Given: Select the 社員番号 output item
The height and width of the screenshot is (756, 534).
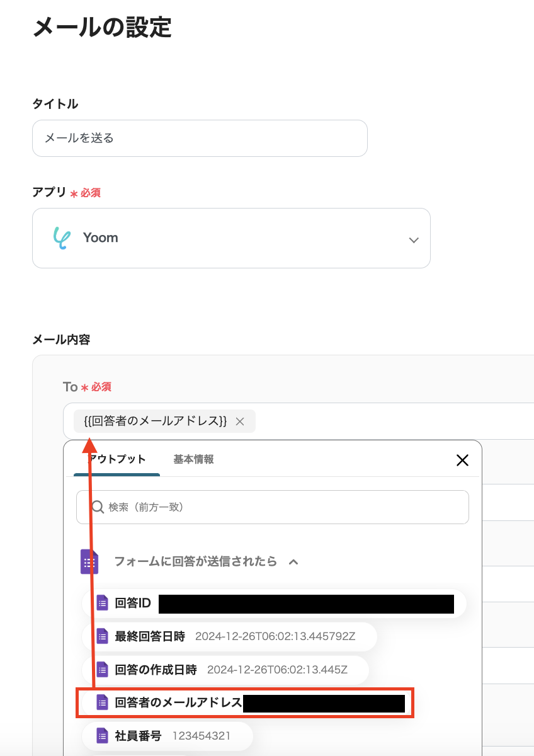Looking at the screenshot, I should coord(167,736).
